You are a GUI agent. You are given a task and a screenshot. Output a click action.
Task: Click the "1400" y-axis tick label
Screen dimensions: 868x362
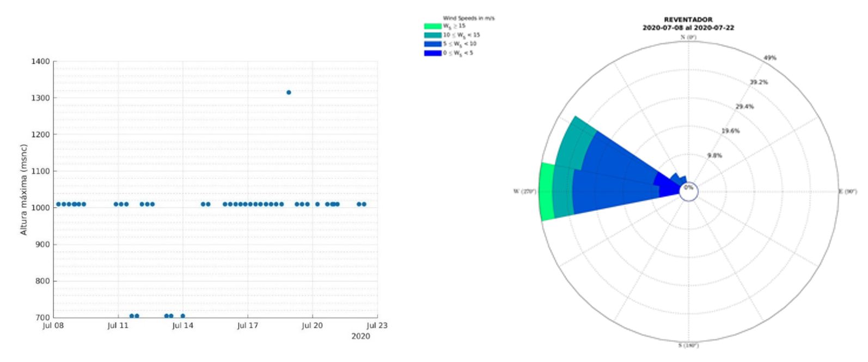[40, 62]
